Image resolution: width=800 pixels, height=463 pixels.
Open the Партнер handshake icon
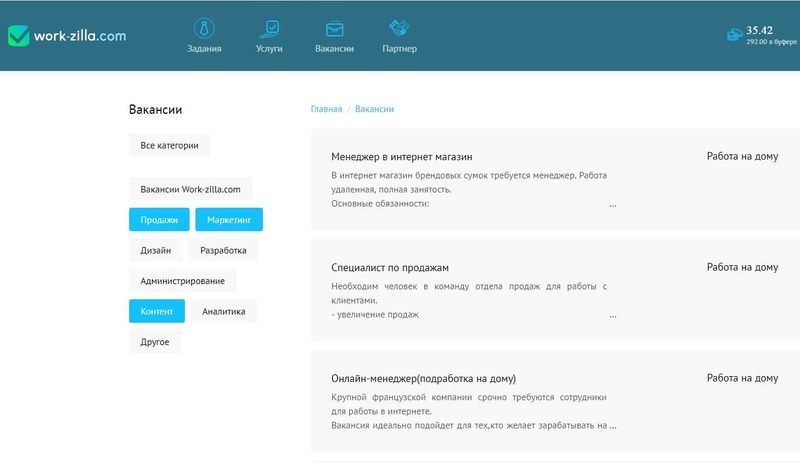click(x=399, y=28)
